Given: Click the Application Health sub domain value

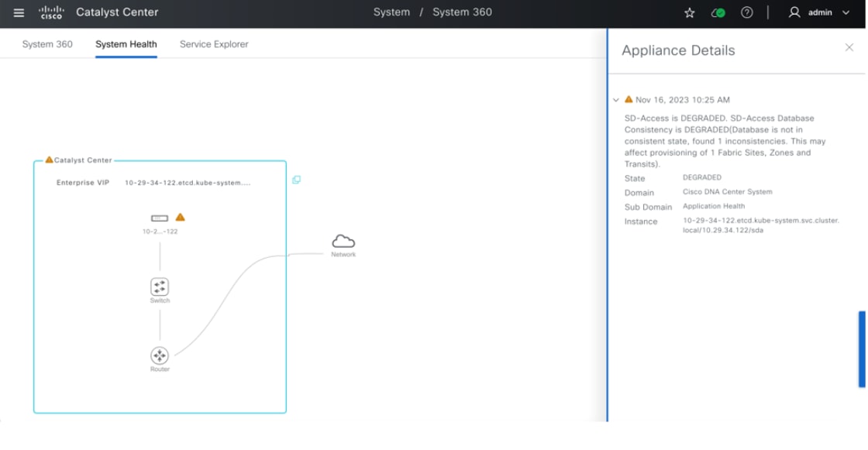Looking at the screenshot, I should [714, 207].
